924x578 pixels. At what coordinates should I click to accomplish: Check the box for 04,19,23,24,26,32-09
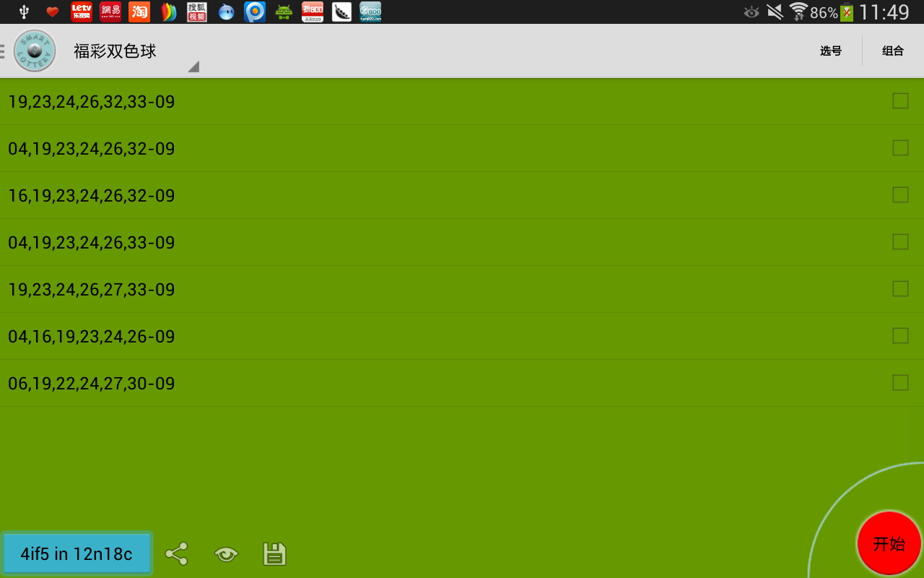tap(900, 148)
